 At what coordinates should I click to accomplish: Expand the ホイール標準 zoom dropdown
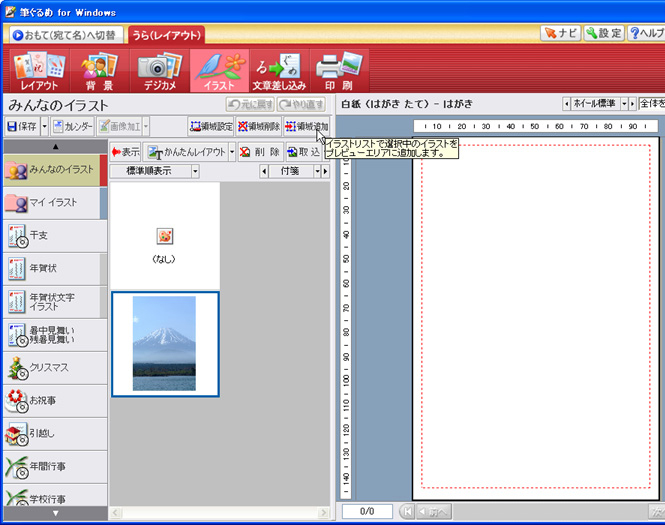625,103
